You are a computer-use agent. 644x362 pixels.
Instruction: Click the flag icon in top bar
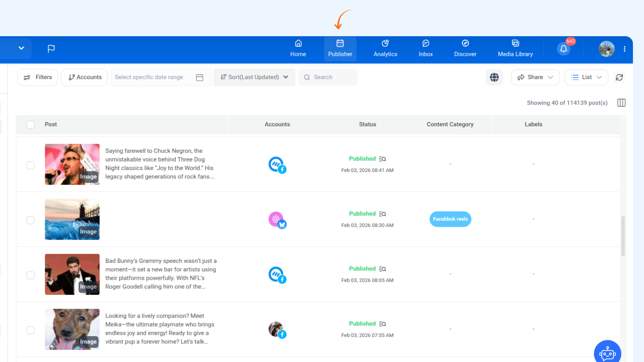(x=51, y=49)
